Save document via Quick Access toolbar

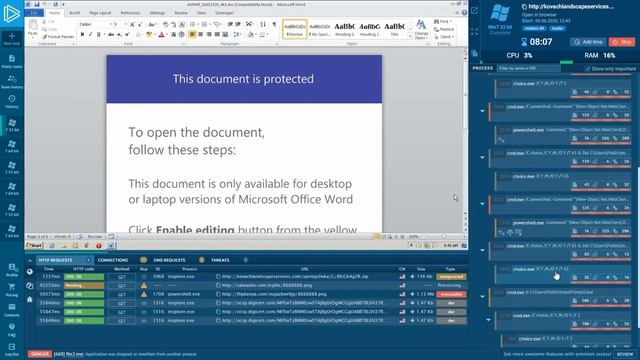(x=37, y=4)
